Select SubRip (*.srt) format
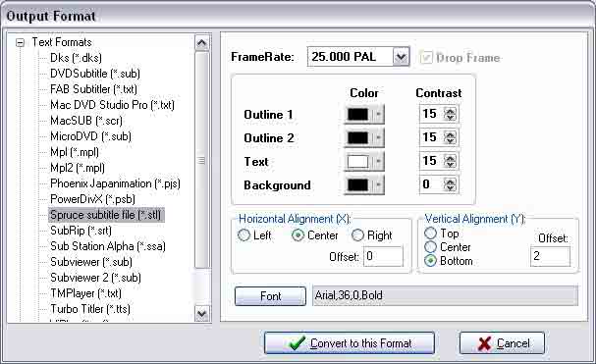 [x=81, y=231]
